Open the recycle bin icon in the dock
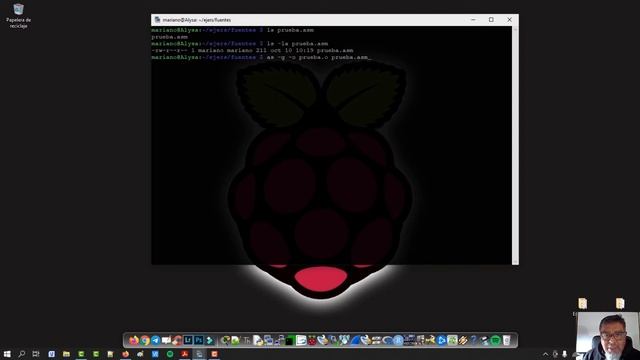This screenshot has height=360, width=640. coord(507,340)
